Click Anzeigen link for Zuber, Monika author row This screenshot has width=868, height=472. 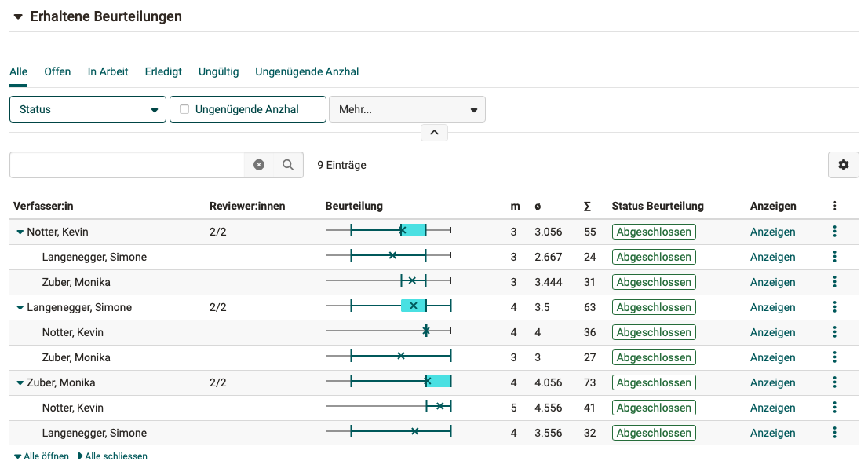click(x=772, y=382)
